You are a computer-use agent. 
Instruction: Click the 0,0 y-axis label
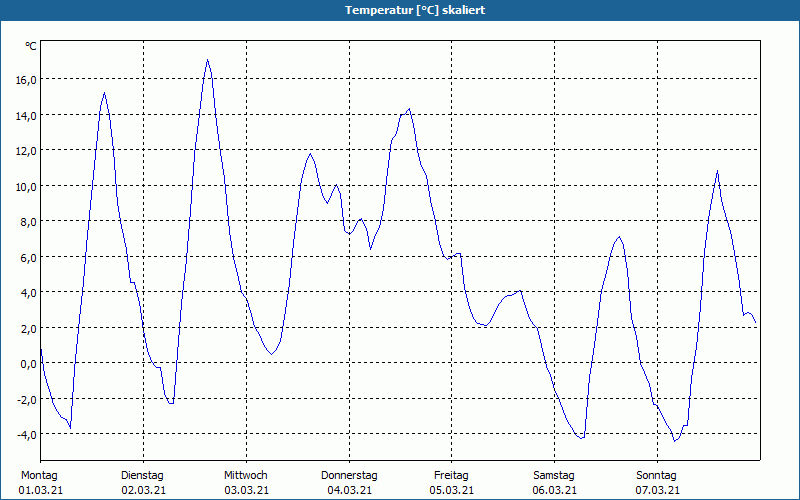[30, 364]
